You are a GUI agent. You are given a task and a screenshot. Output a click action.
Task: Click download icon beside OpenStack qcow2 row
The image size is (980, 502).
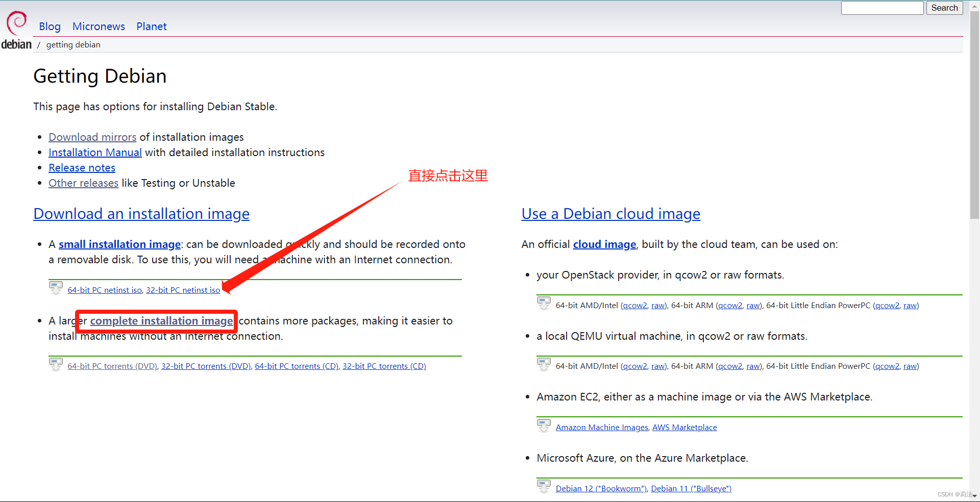coord(544,303)
